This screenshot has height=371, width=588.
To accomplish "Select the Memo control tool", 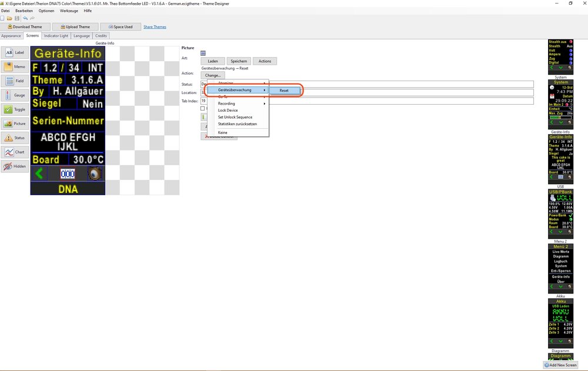I will 15,67.
